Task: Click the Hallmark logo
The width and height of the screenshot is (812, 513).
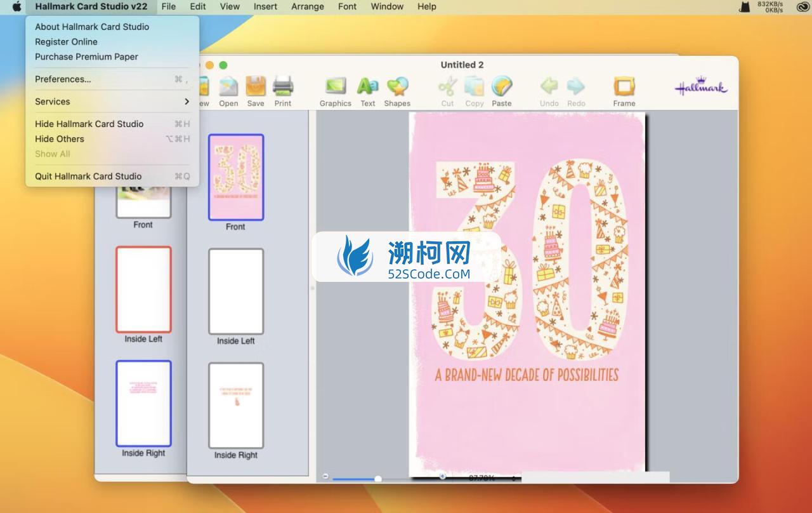Action: [700, 86]
